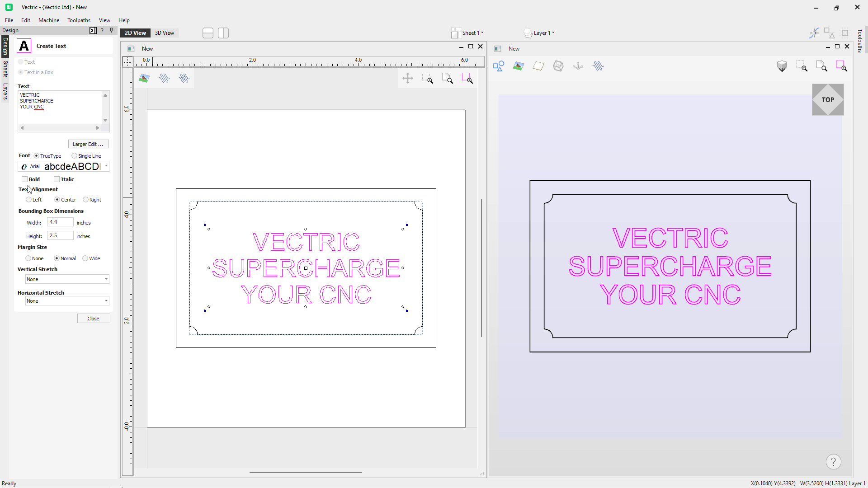Select Single Line font option
This screenshot has height=488, width=868.
(x=75, y=156)
